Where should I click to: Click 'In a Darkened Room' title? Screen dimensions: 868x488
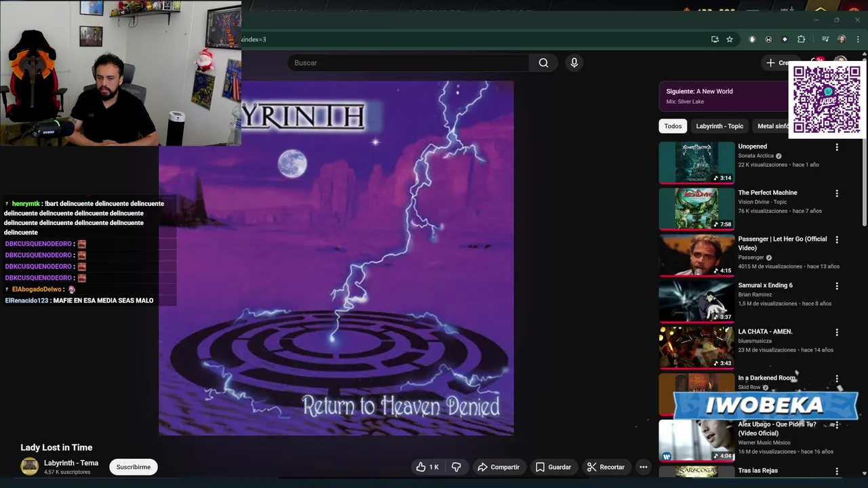click(766, 378)
